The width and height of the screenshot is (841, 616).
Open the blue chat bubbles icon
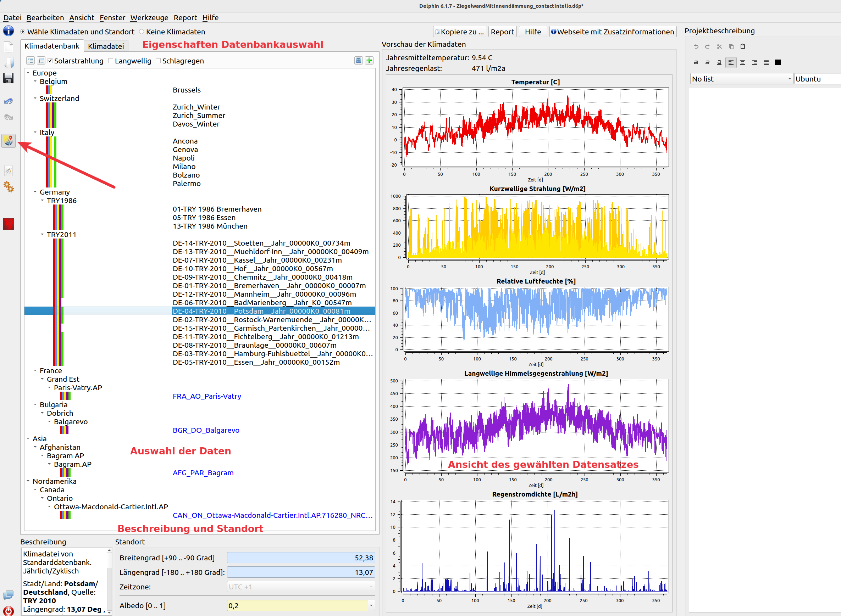[x=8, y=595]
